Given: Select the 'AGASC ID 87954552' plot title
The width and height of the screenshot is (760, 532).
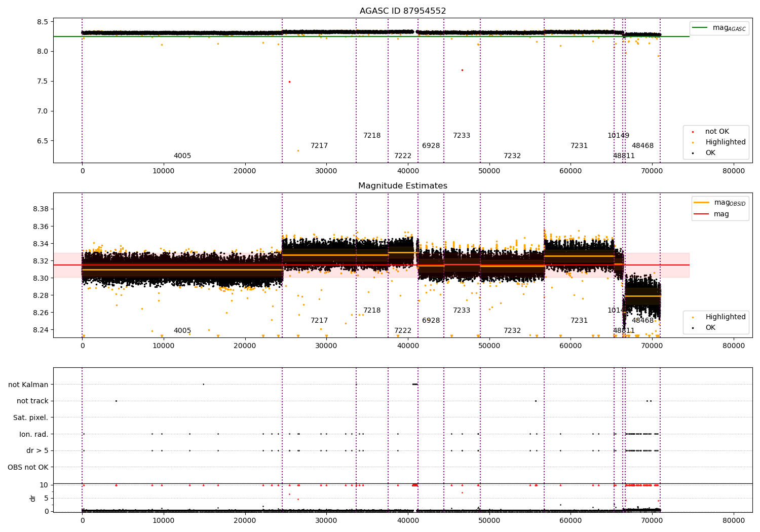Looking at the screenshot, I should 403,11.
